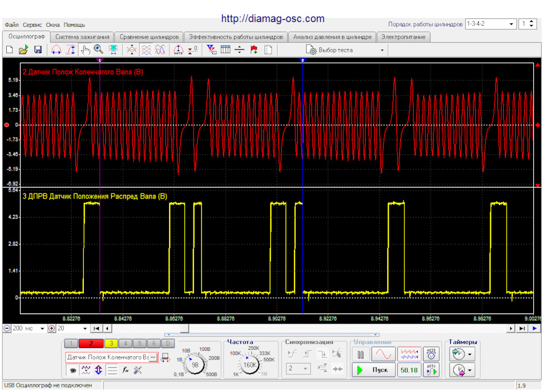Step one frame right in the timeline
This screenshot has height=392, width=548.
pos(511,329)
